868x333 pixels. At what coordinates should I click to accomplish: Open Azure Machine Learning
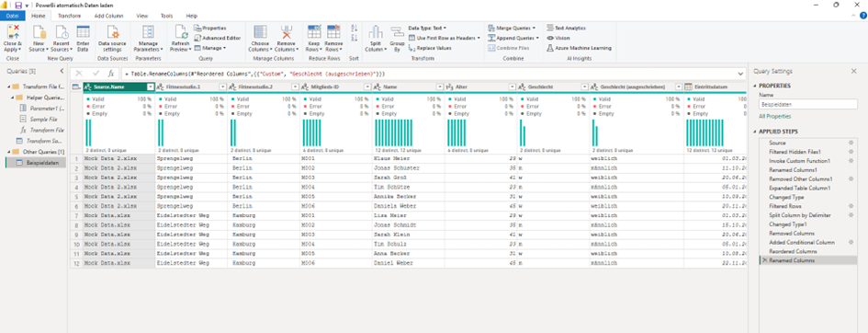coord(579,48)
